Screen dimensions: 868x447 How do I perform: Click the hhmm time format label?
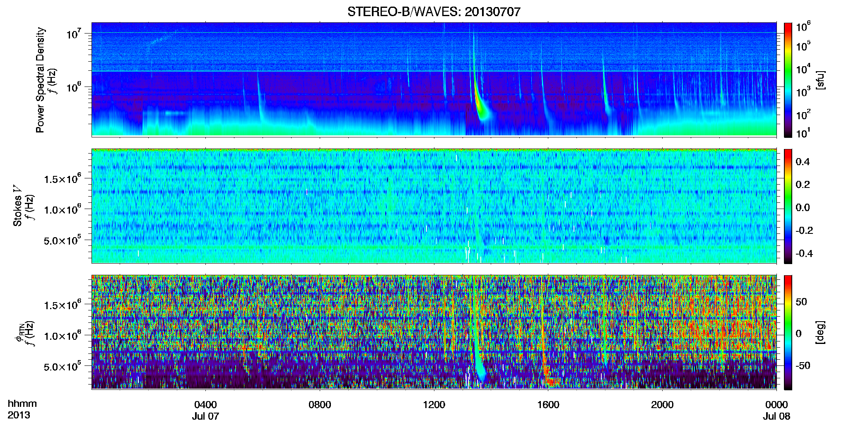[x=22, y=404]
